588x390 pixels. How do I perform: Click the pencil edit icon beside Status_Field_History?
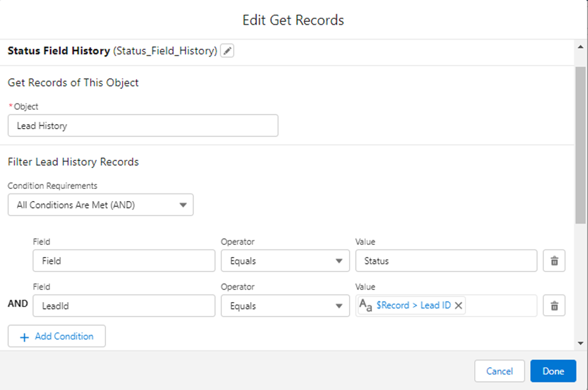click(x=227, y=50)
